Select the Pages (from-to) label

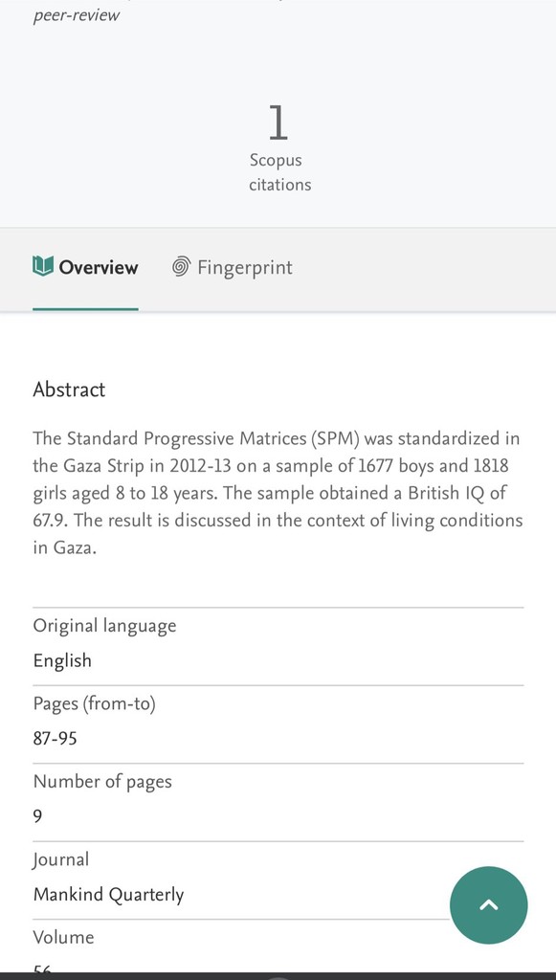point(95,704)
